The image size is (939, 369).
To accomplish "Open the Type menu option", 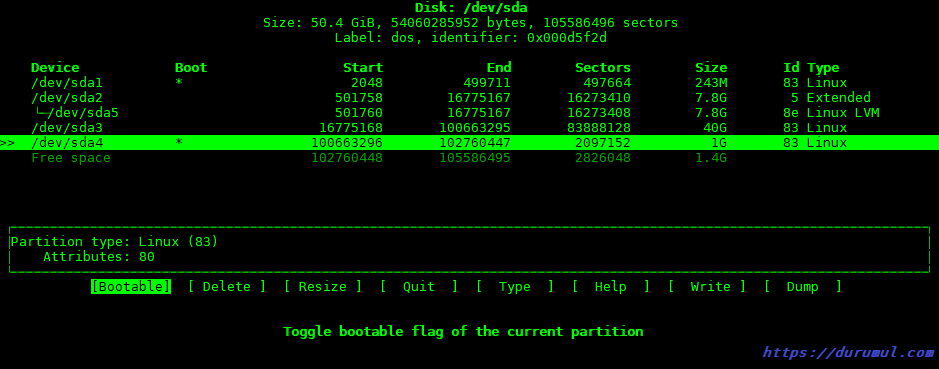I will coord(514,287).
